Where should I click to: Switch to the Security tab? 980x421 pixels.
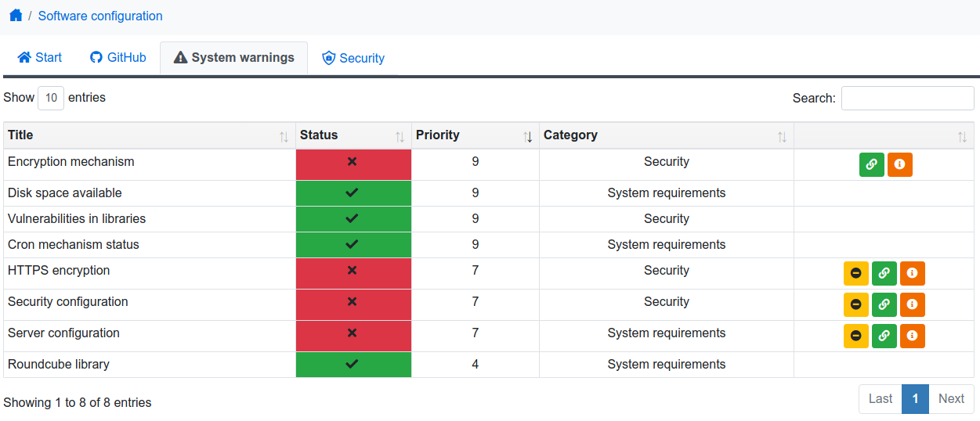coord(353,58)
